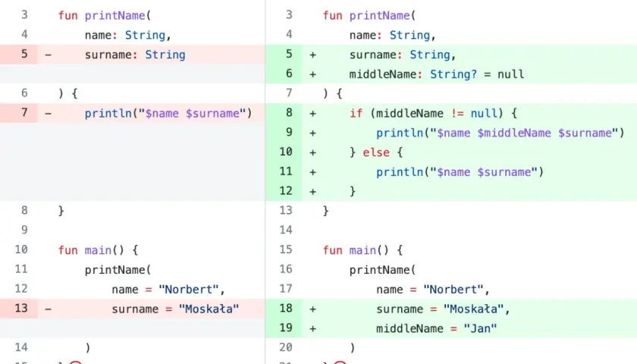Select removed line number 13 in left pane
The image size is (637, 364).
click(21, 309)
